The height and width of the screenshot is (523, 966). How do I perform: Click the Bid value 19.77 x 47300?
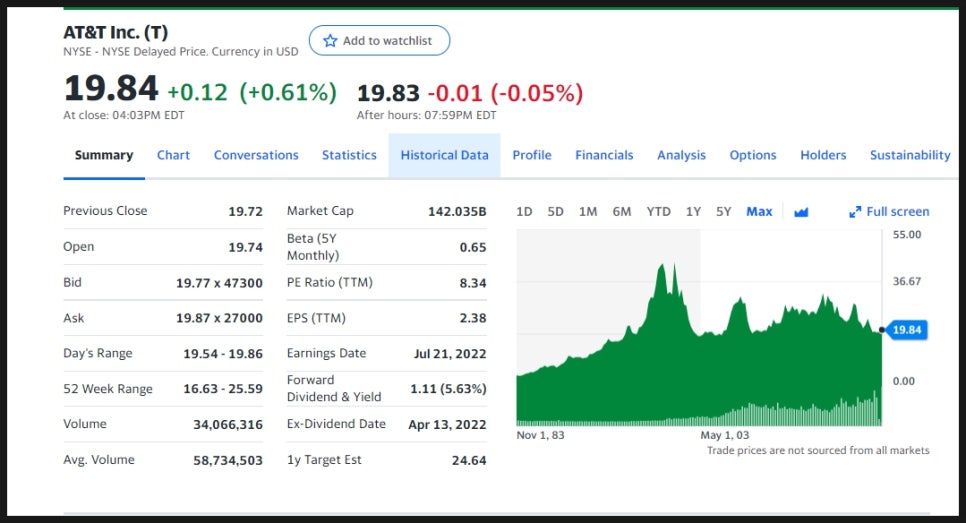coord(219,283)
